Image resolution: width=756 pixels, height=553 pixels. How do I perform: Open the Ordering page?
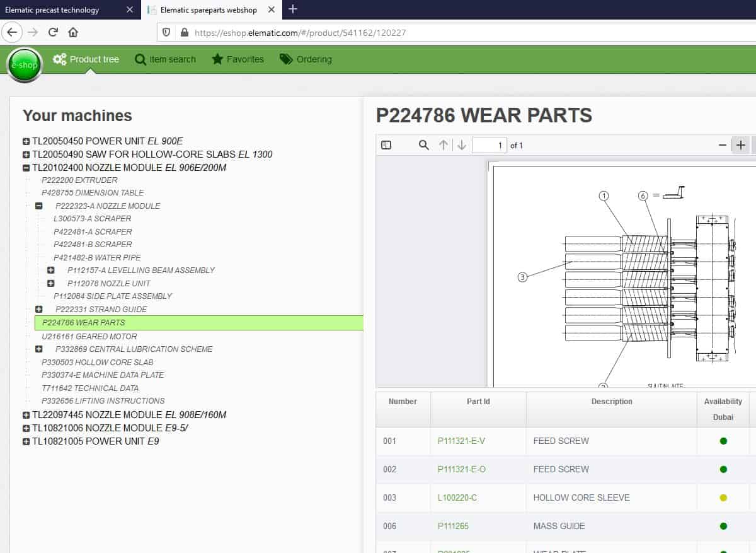(306, 59)
